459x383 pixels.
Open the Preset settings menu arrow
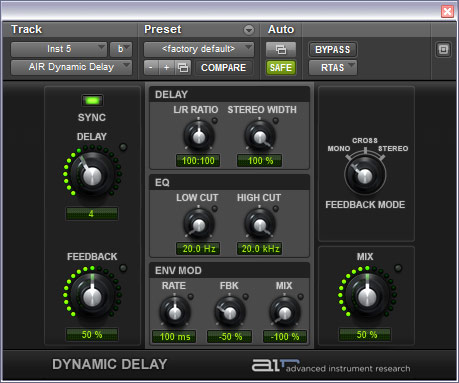click(x=248, y=30)
